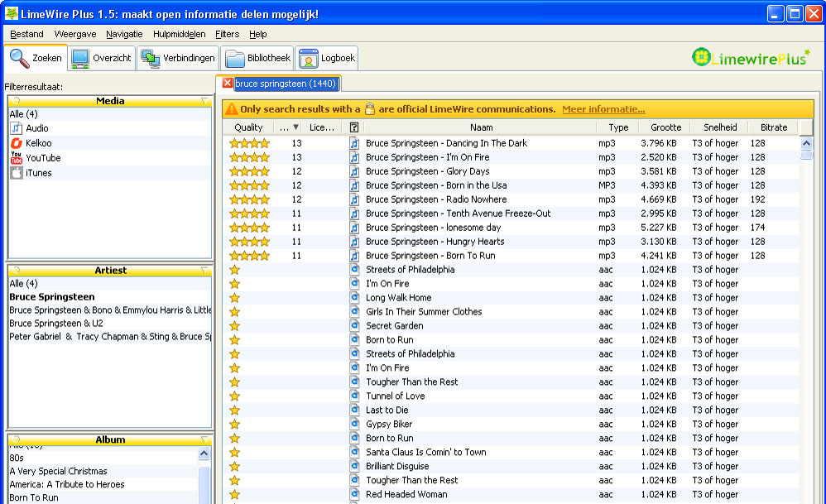The image size is (826, 504).
Task: Open the Verbindingen tab
Action: pos(179,58)
